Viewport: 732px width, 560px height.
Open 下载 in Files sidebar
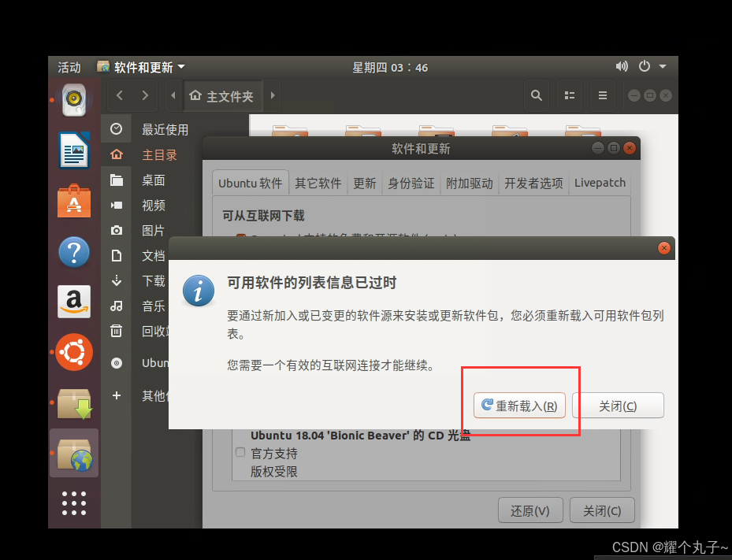(x=153, y=281)
